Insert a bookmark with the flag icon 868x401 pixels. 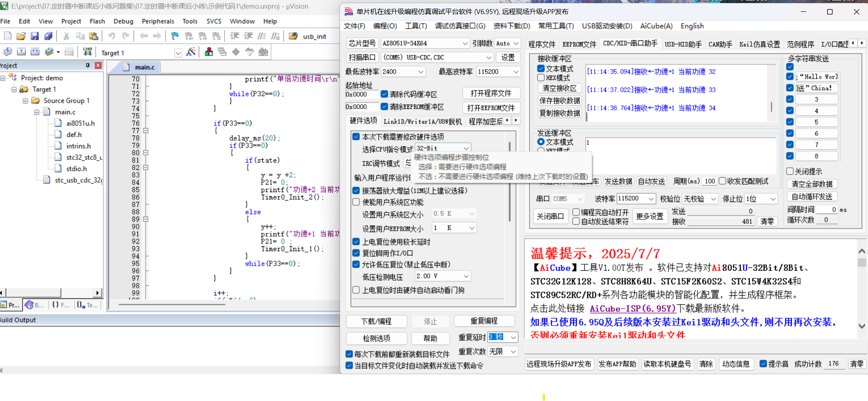[x=175, y=36]
